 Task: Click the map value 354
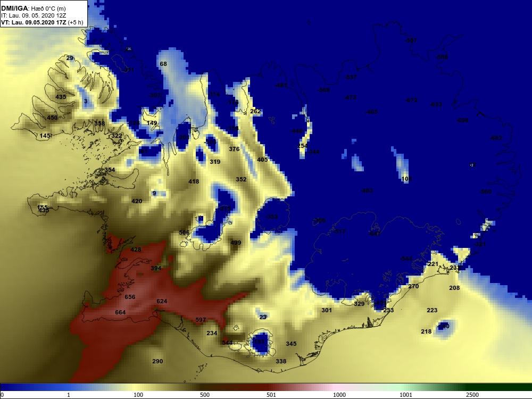[110, 170]
